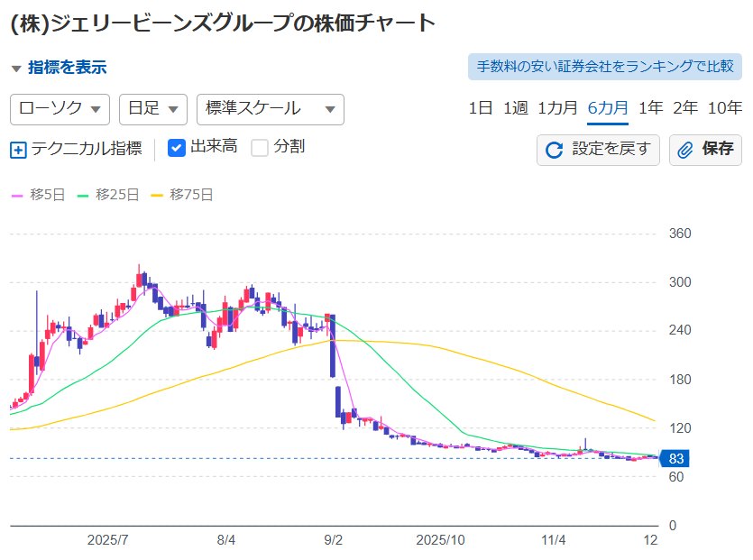Viewport: 753px width, 560px height.
Task: Click the yellow 移75日 legend marker
Action: coord(158,195)
